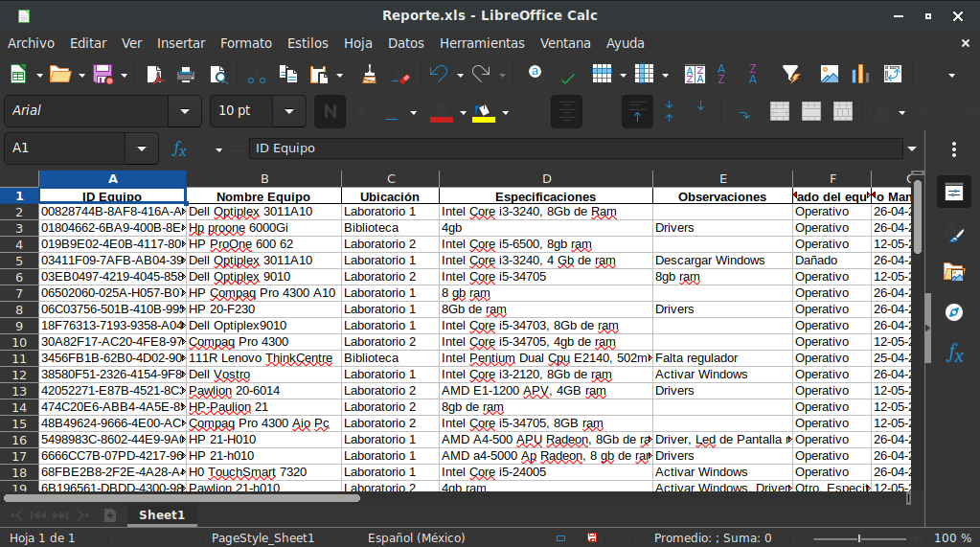This screenshot has width=980, height=547.
Task: Click the Paste icon
Action: click(x=319, y=75)
